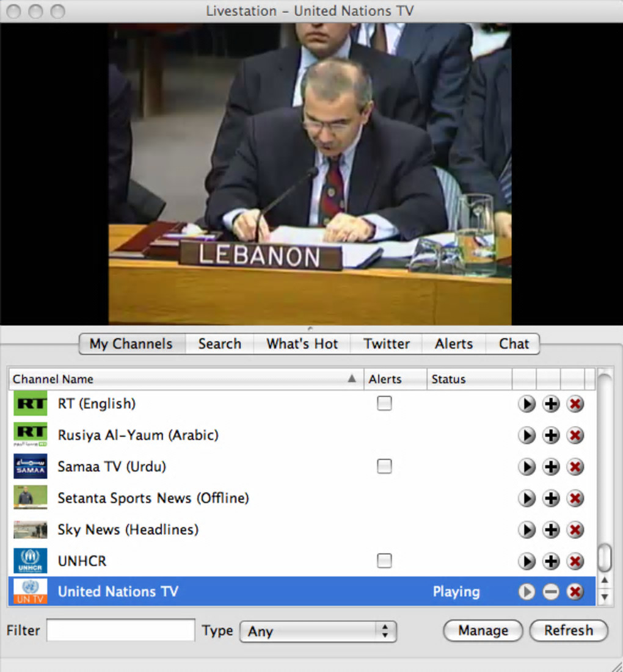623x672 pixels.
Task: Enable alerts checkbox for RT (English)
Action: 384,403
